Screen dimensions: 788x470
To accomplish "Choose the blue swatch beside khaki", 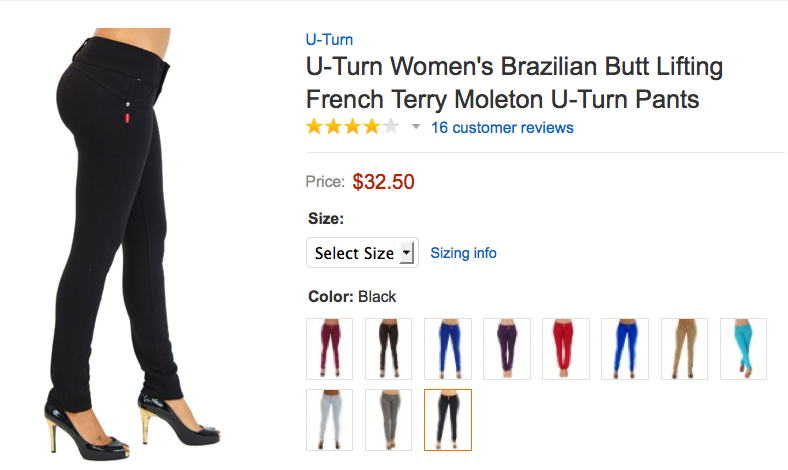I will click(625, 348).
